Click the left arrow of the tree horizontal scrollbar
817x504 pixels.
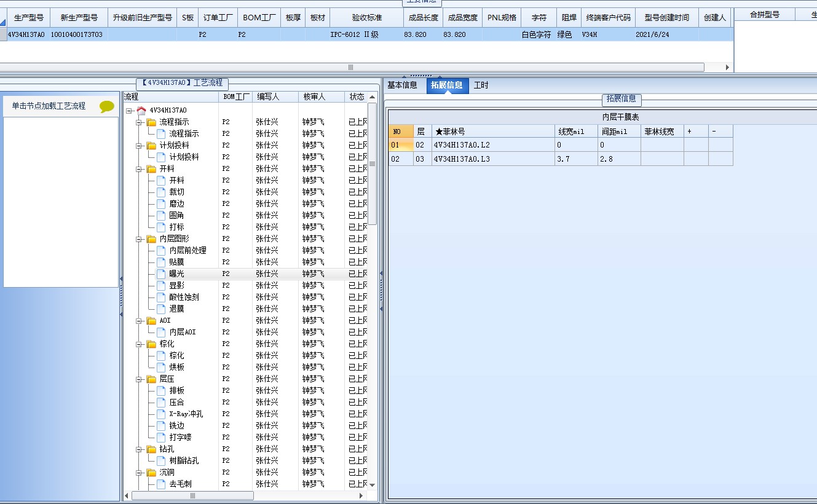[x=127, y=495]
